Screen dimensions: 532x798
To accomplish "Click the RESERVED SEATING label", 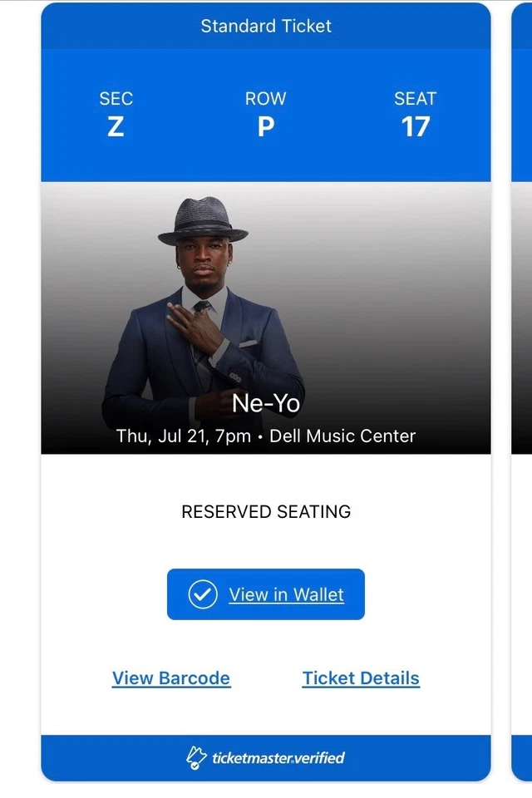I will 265,511.
